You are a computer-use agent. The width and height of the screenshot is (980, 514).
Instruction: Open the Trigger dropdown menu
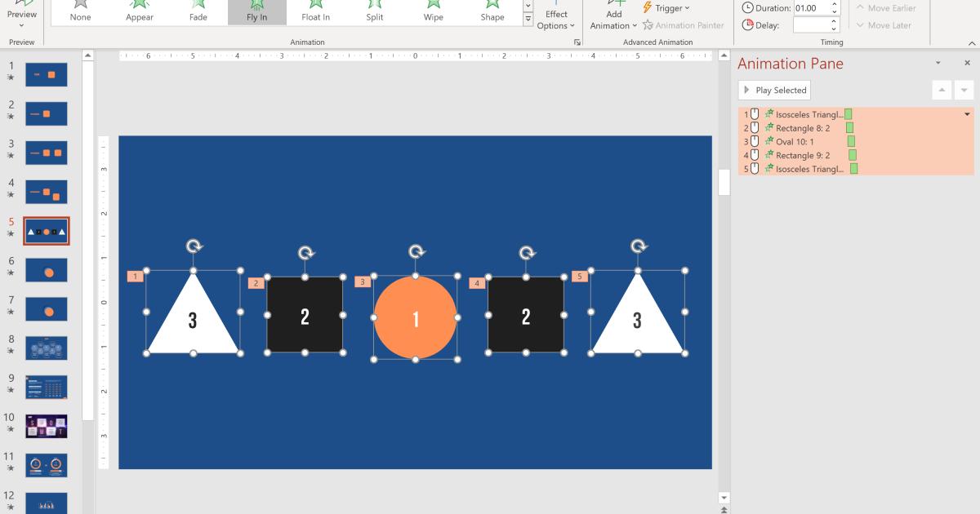[x=670, y=8]
